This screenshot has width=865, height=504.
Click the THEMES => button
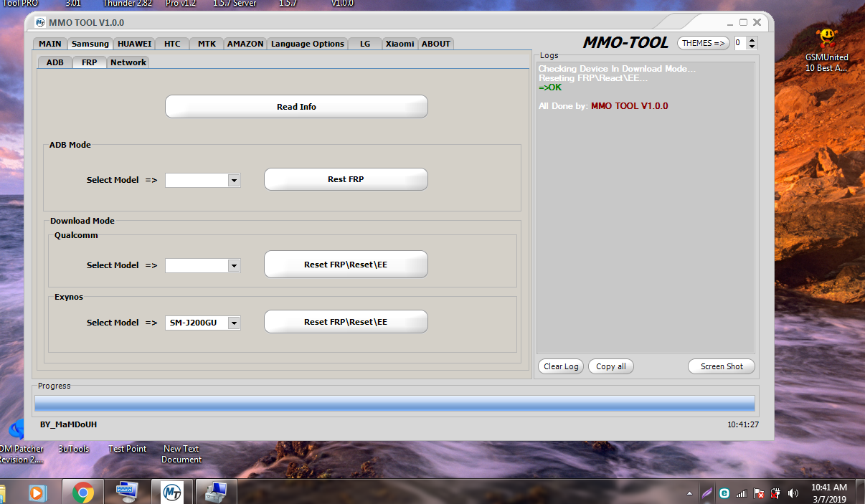(703, 43)
